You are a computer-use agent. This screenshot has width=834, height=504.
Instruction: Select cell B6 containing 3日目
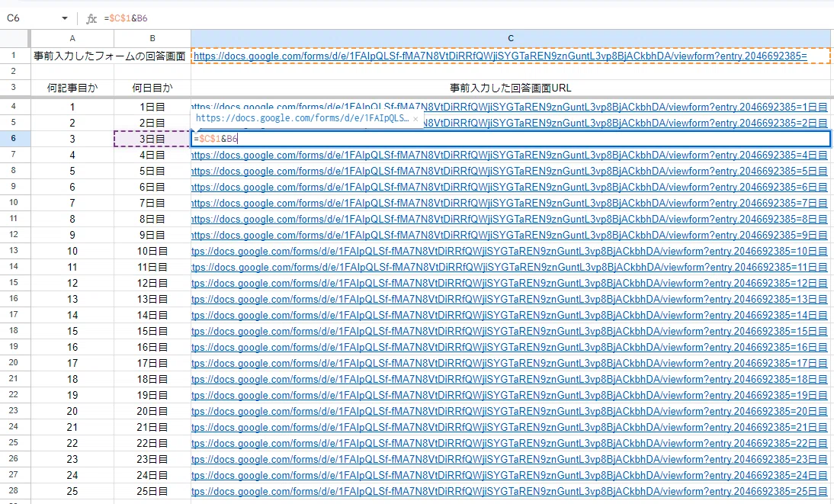click(152, 139)
